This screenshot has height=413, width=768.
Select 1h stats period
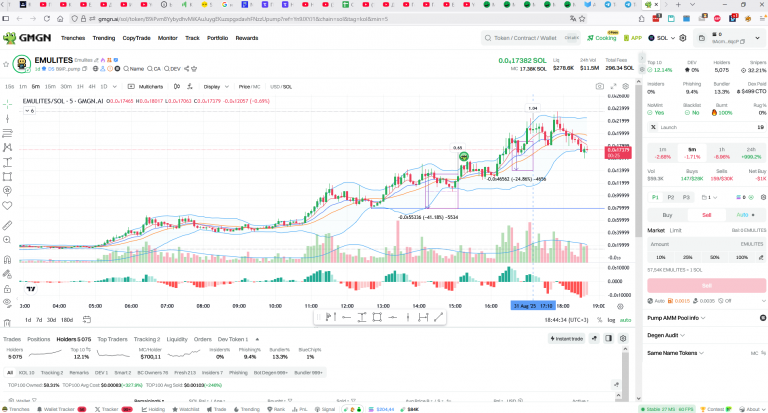coord(721,153)
